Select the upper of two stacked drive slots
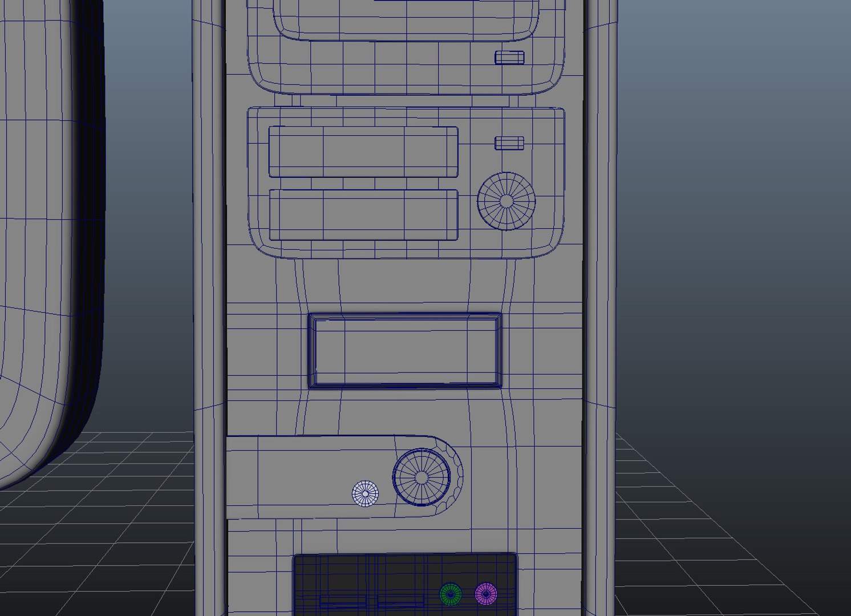851x616 pixels. coord(363,152)
